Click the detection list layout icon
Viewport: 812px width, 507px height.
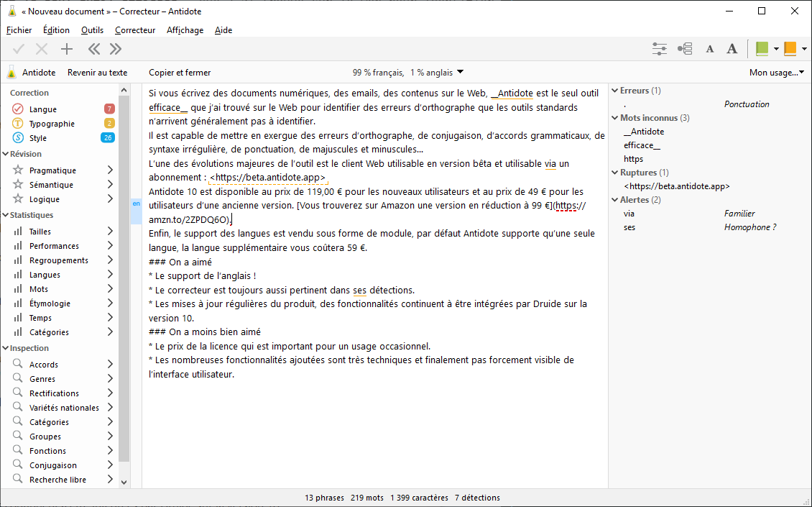pos(685,49)
